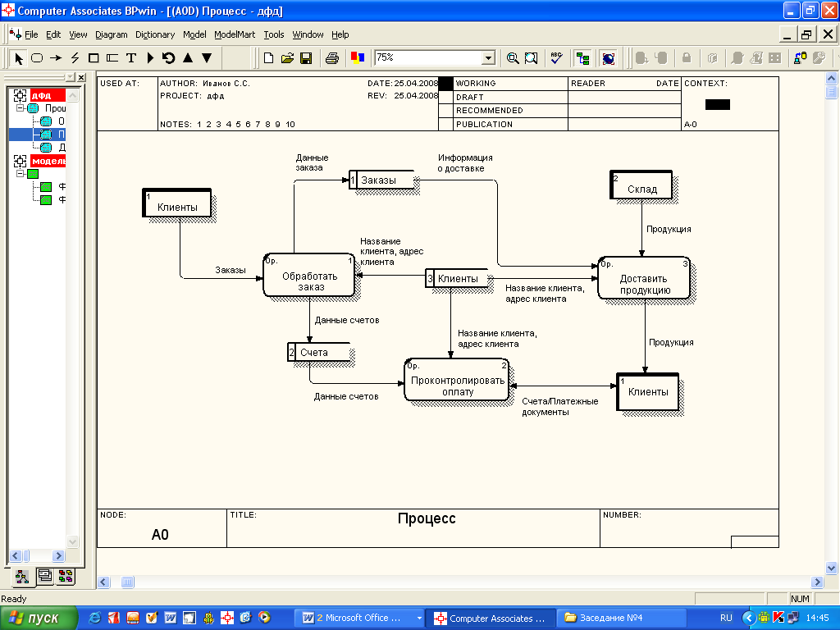The image size is (840, 630).
Task: Click the пуск Start button
Action: (x=39, y=619)
